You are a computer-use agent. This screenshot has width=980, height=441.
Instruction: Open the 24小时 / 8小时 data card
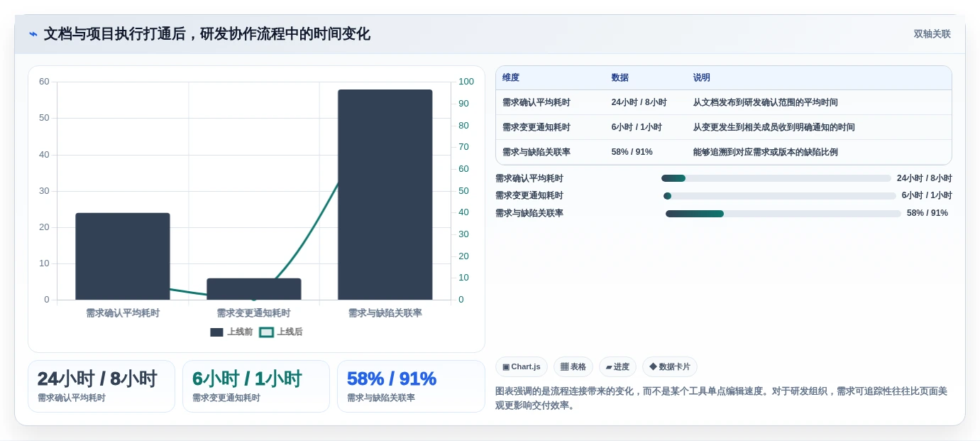click(101, 386)
